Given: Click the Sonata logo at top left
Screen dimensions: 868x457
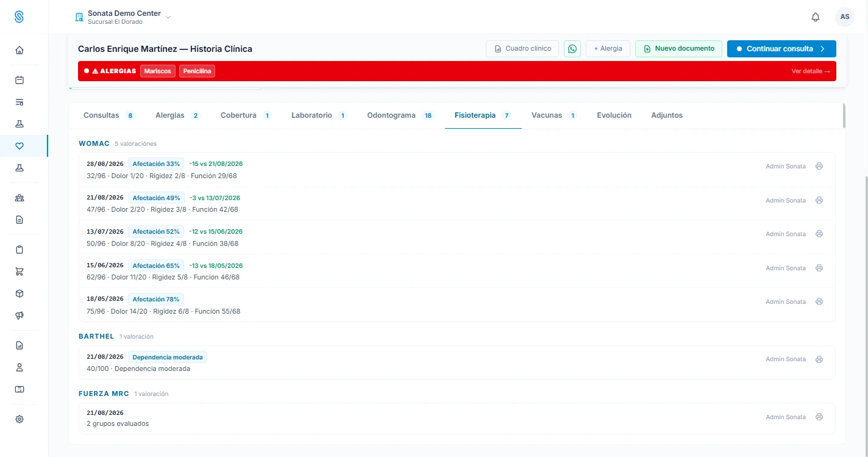Looking at the screenshot, I should pyautogui.click(x=20, y=17).
